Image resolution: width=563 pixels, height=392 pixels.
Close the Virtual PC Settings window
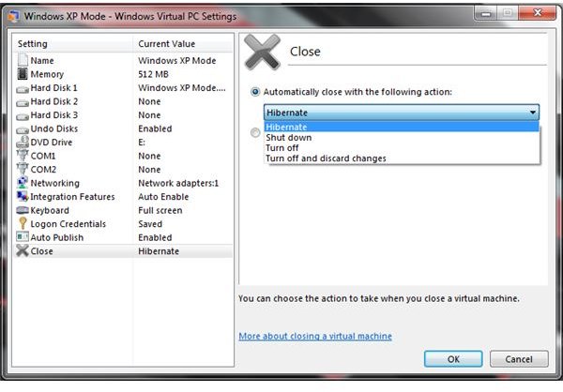[537, 13]
